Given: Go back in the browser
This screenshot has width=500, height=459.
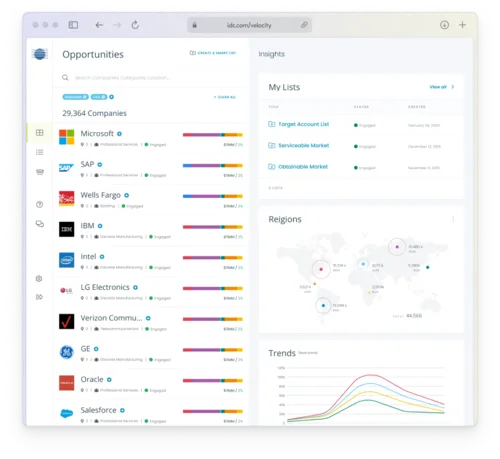Looking at the screenshot, I should (99, 25).
